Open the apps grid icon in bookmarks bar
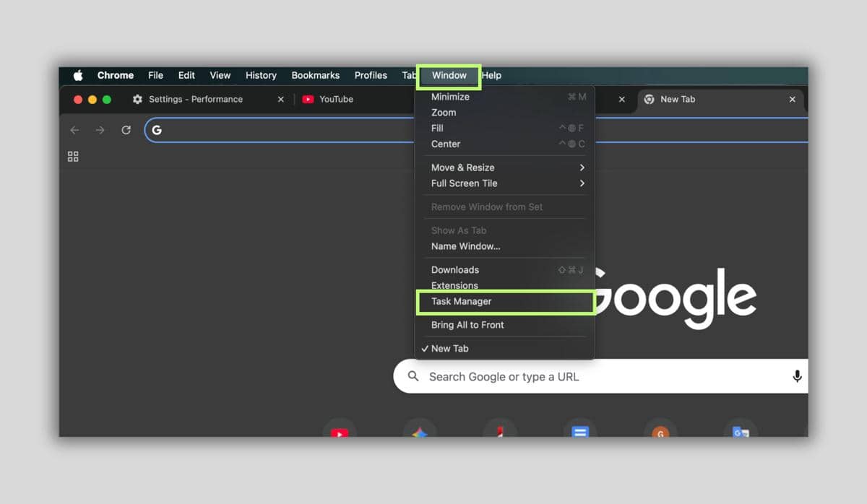Image resolution: width=867 pixels, height=504 pixels. pyautogui.click(x=73, y=157)
